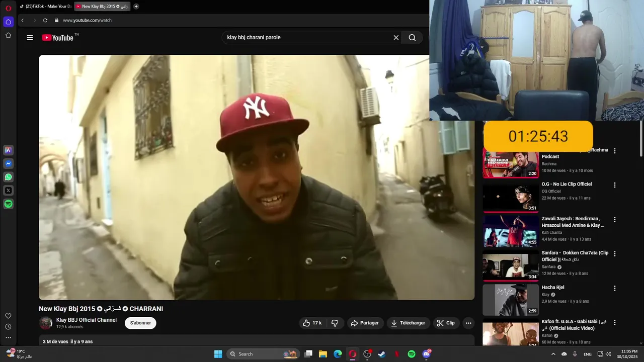Reload the YouTube page
The height and width of the screenshot is (362, 644).
click(45, 20)
